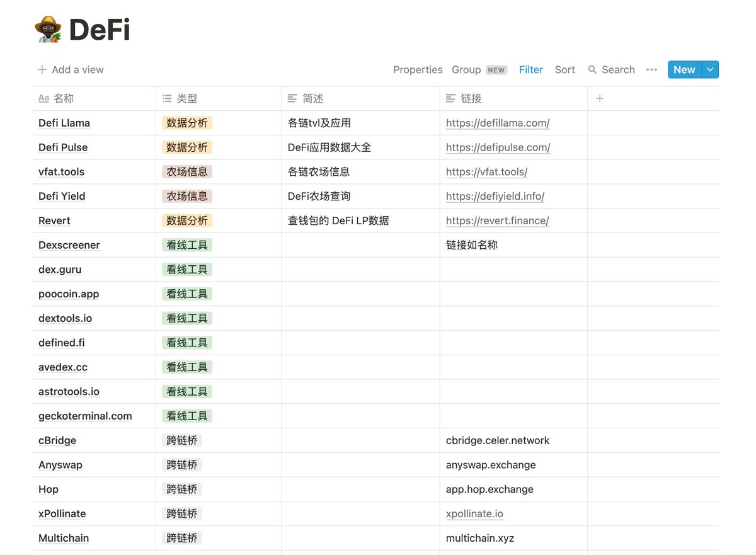The height and width of the screenshot is (555, 756).
Task: Open the Revert row
Action: [x=54, y=221]
